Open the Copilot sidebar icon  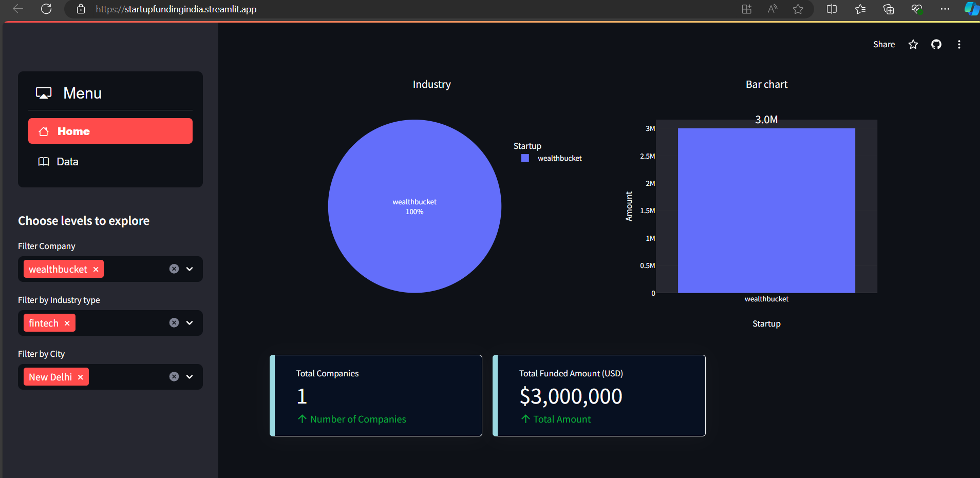click(x=971, y=9)
